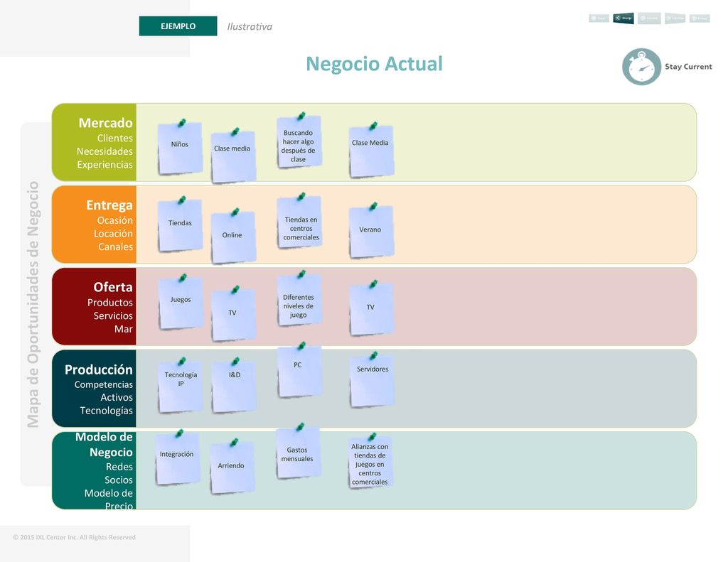Screen dimensions: 728x562
Task: Click the pushpin on the Gastos mensuales note
Action: coord(300,426)
